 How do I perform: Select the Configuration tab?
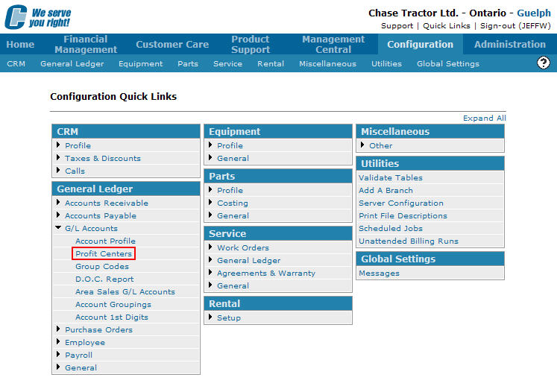pos(421,45)
